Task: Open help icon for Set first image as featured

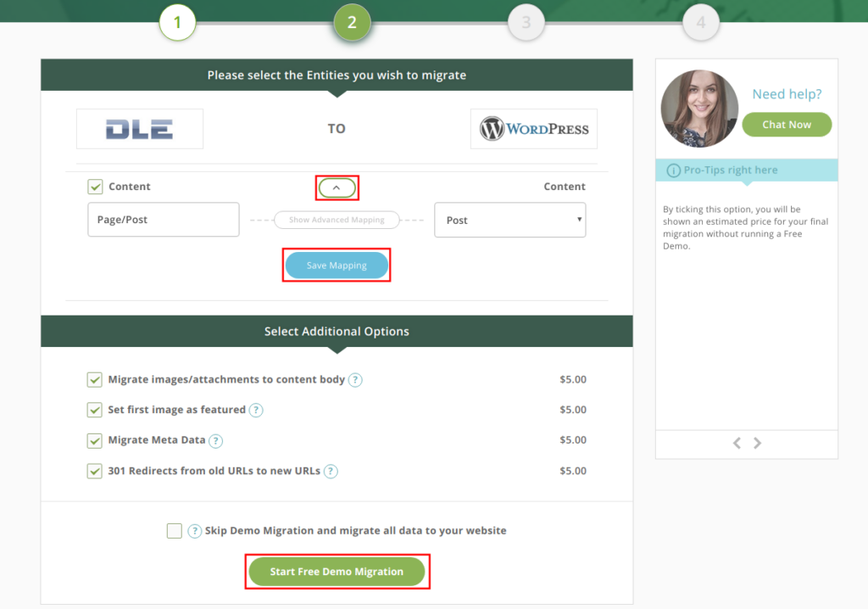Action: (256, 410)
